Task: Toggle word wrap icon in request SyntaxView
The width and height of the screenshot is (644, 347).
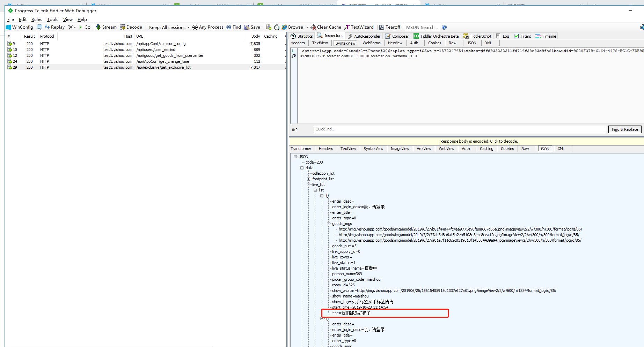Action: (x=293, y=56)
